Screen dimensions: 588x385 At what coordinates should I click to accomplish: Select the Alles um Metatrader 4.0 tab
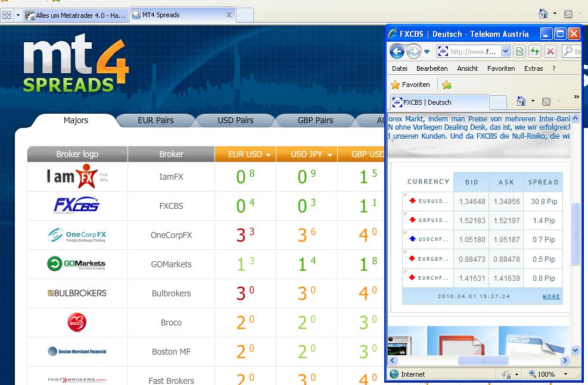pyautogui.click(x=76, y=15)
